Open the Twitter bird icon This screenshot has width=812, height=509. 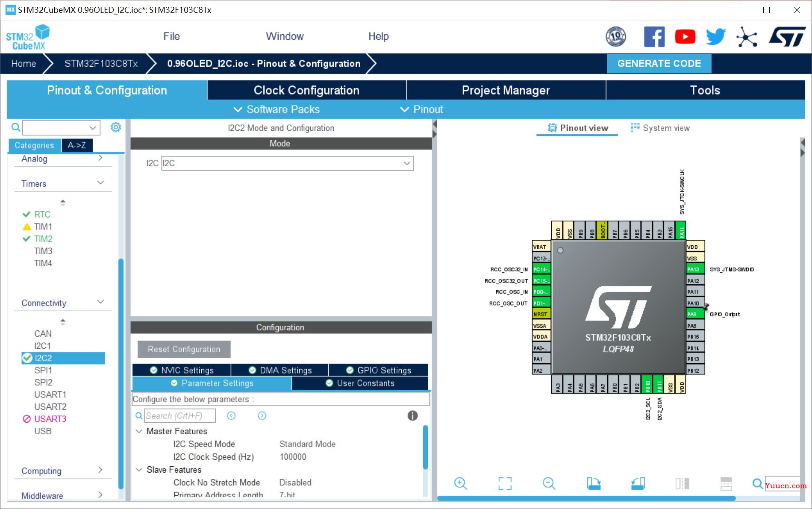coord(716,37)
